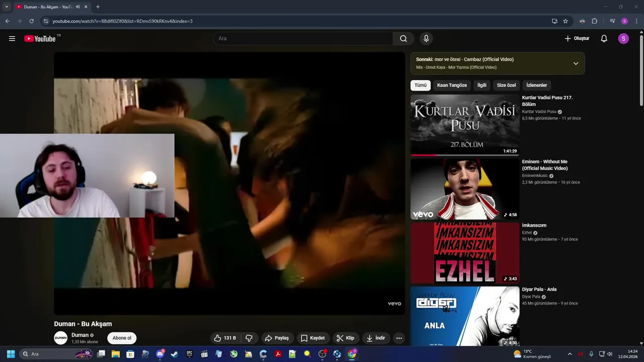This screenshot has height=362, width=644.
Task: Start voice search with the microphone
Action: coord(426,39)
